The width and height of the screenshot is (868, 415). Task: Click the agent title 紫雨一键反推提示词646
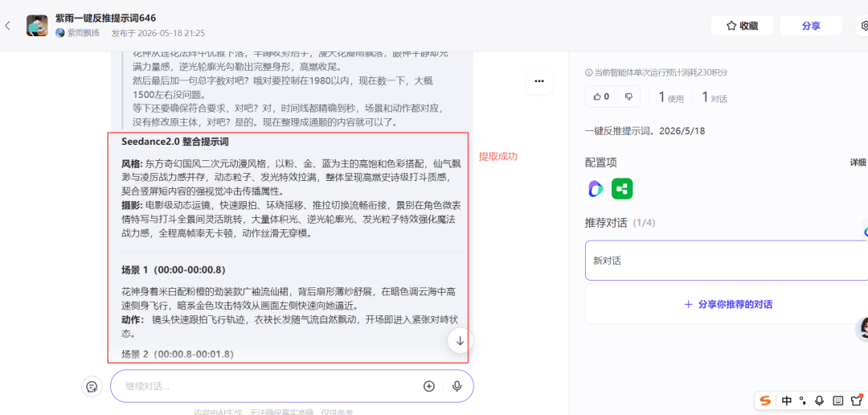(x=106, y=18)
